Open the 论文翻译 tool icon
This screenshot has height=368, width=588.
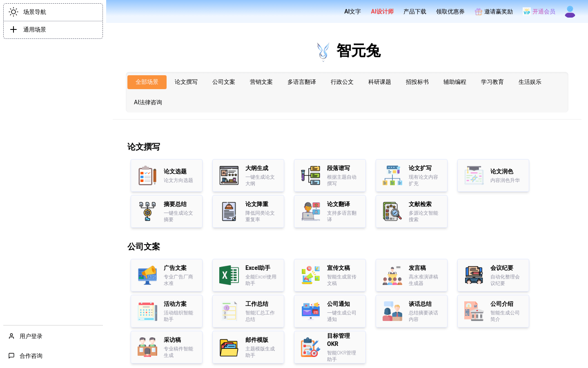point(310,211)
